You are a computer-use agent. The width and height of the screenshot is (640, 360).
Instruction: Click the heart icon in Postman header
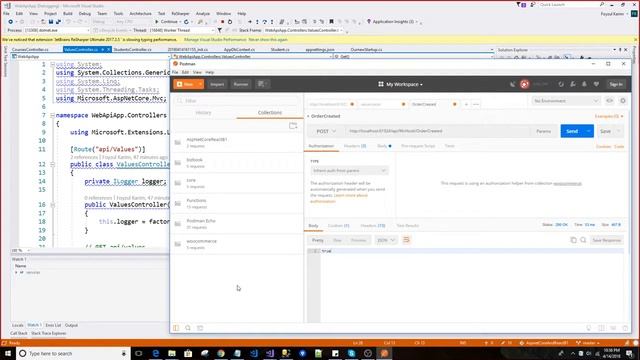[x=596, y=84]
